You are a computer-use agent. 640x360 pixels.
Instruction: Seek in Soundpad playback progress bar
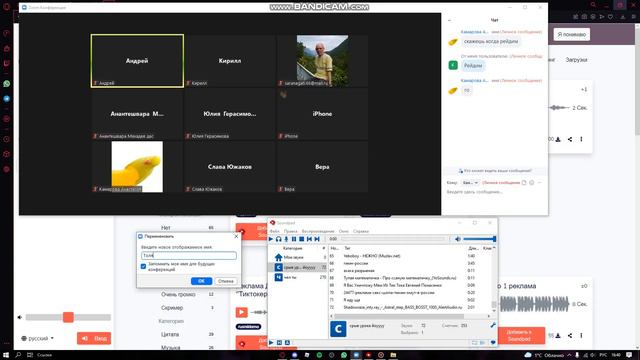pos(393,239)
